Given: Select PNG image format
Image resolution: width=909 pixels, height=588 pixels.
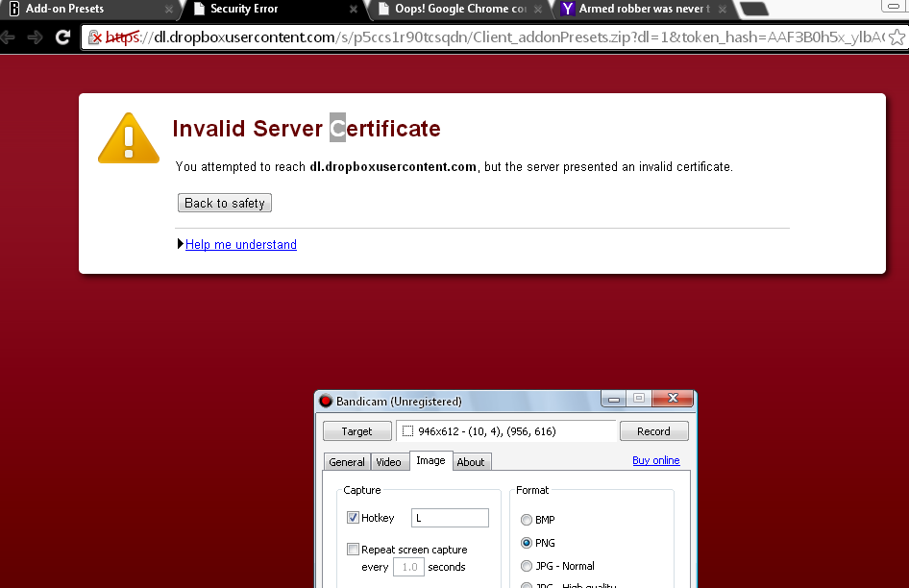Looking at the screenshot, I should point(527,543).
